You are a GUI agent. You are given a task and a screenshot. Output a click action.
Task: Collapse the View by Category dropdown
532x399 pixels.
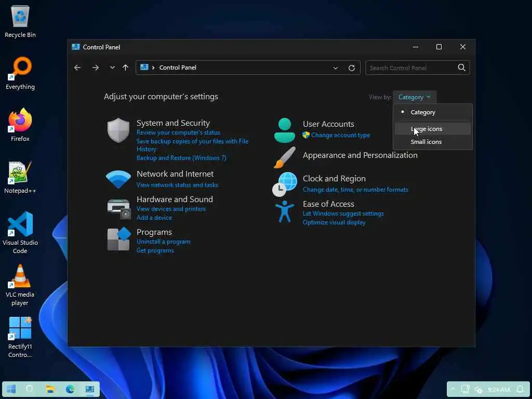click(415, 97)
